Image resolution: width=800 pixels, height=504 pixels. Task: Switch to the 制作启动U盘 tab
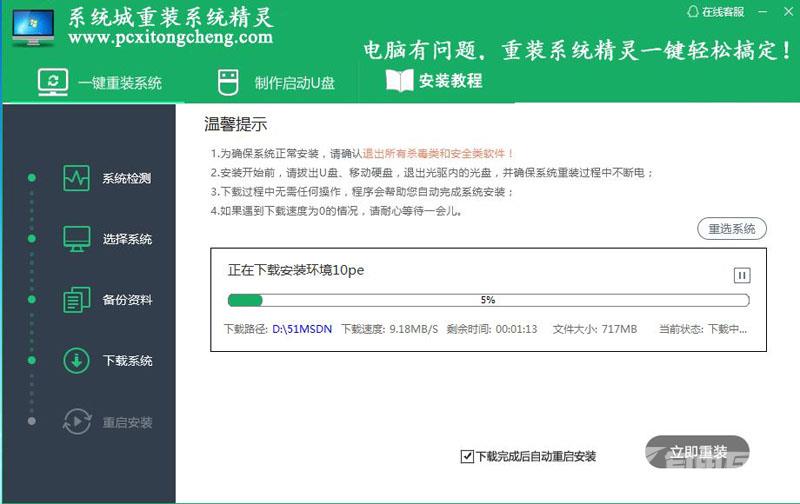(x=276, y=82)
